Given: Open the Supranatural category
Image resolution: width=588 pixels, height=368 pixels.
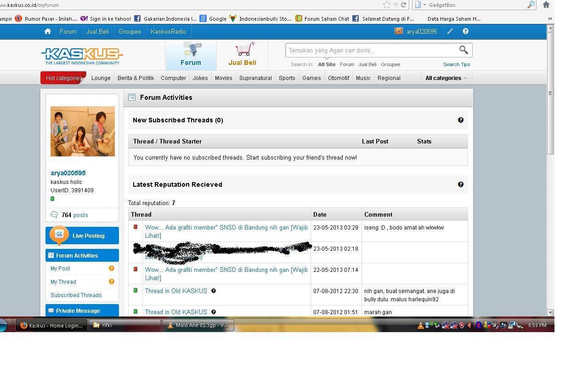Looking at the screenshot, I should point(255,78).
